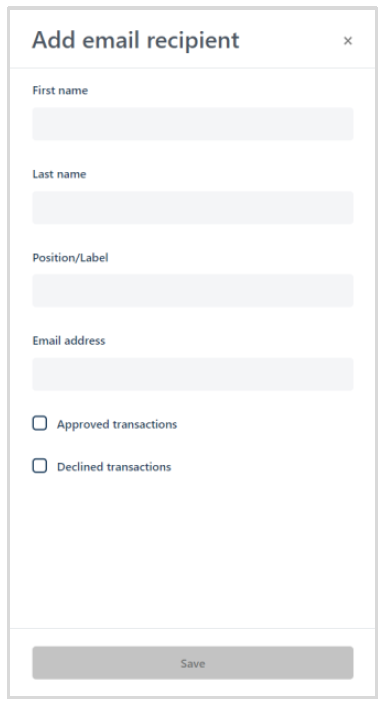
Task: Click the Approved transactions label text
Action: 117,424
